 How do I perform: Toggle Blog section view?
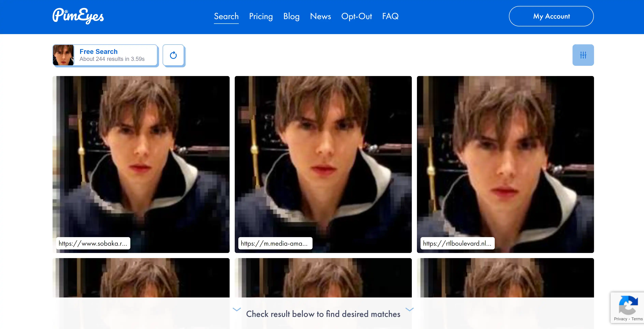pos(291,16)
